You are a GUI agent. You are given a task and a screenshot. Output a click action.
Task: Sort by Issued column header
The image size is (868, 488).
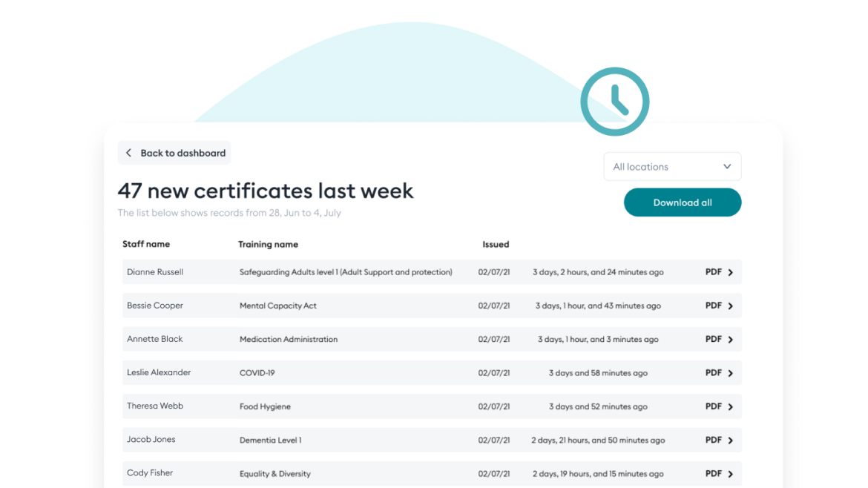[x=496, y=244]
